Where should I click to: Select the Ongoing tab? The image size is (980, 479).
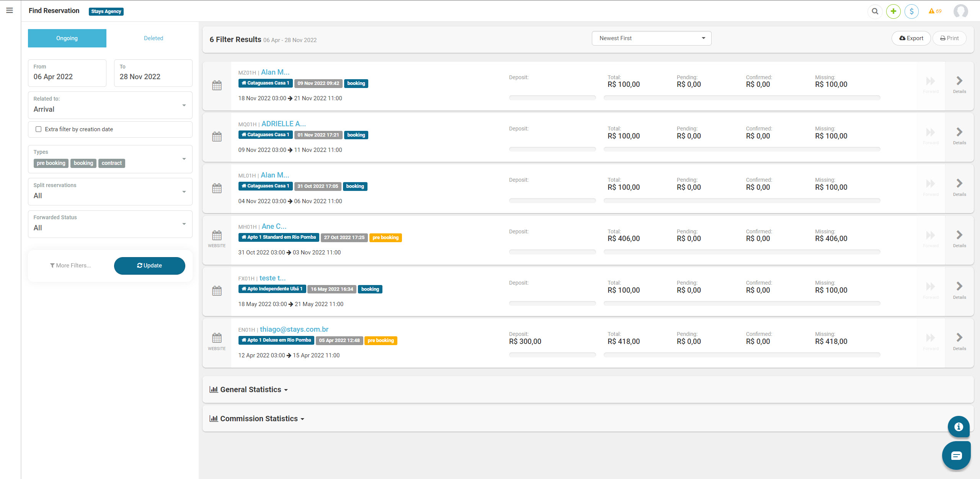(x=67, y=38)
